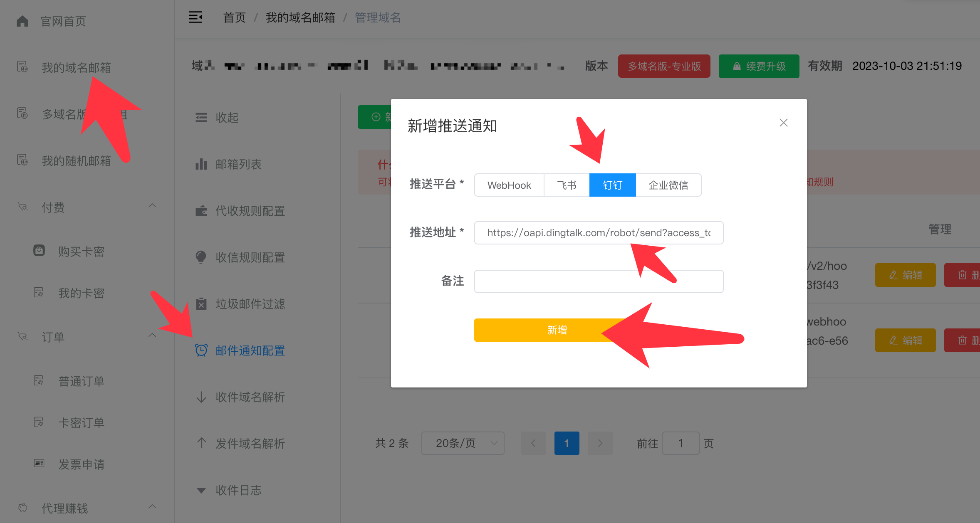Click the shopping bag icon for 购买卡密
Screen dimensions: 980x523
click(x=39, y=250)
